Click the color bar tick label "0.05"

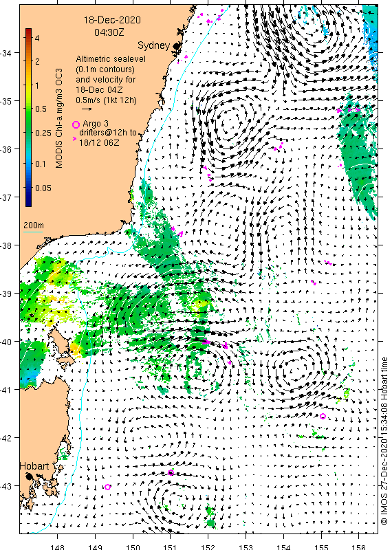[x=43, y=188]
